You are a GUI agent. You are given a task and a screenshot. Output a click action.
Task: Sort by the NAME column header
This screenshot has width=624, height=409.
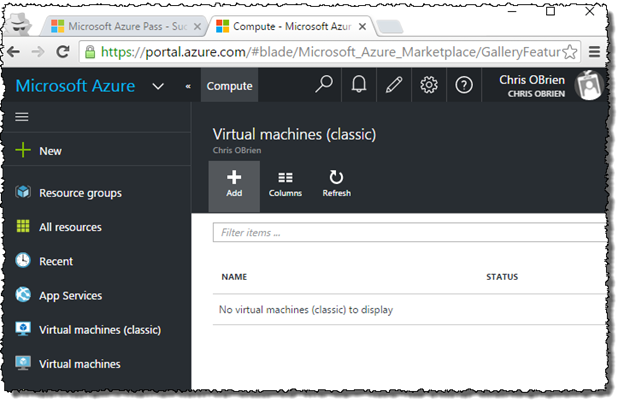tap(234, 277)
